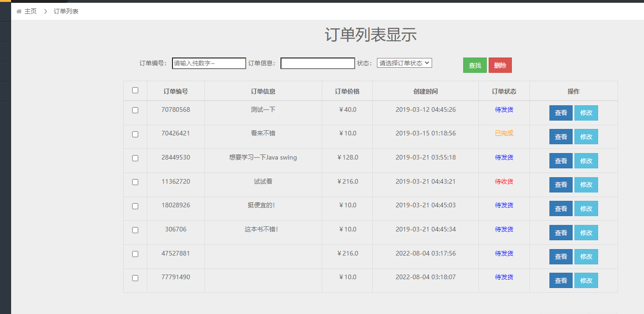Click 查看 for order 77791490
Image resolution: width=644 pixels, height=314 pixels.
coord(561,281)
